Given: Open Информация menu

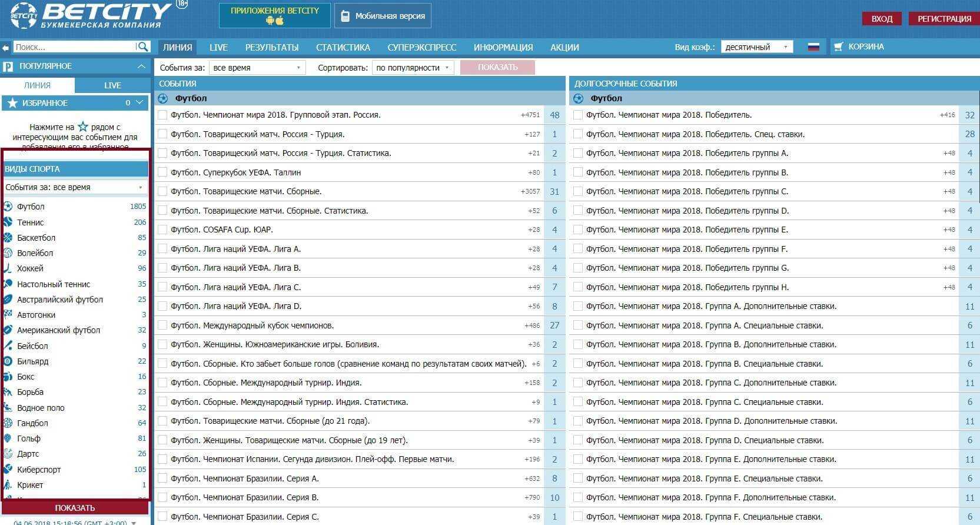Looking at the screenshot, I should [x=503, y=47].
